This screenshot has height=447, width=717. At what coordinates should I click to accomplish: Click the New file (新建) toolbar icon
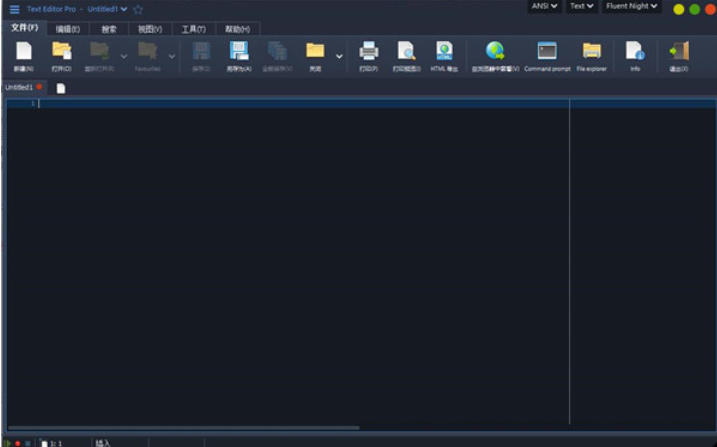[23, 53]
